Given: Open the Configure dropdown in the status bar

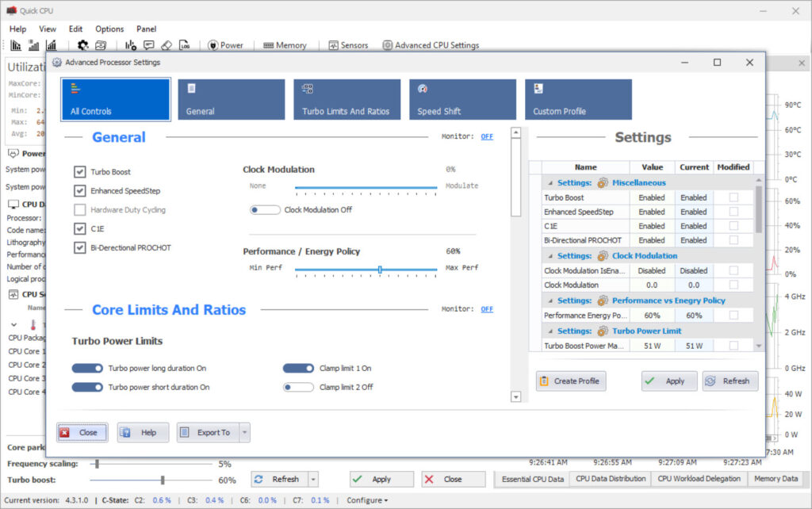Looking at the screenshot, I should (x=367, y=500).
